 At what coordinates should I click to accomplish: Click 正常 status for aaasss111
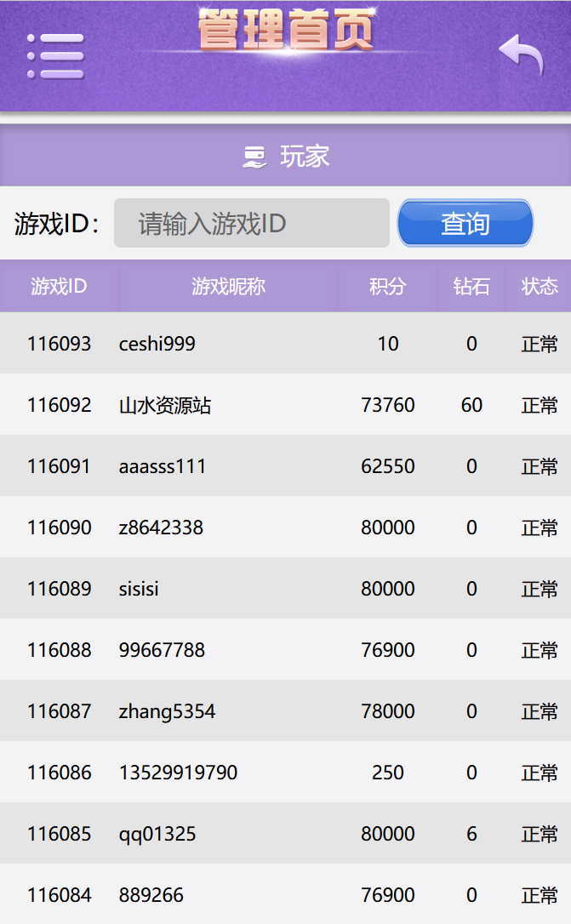pyautogui.click(x=540, y=466)
